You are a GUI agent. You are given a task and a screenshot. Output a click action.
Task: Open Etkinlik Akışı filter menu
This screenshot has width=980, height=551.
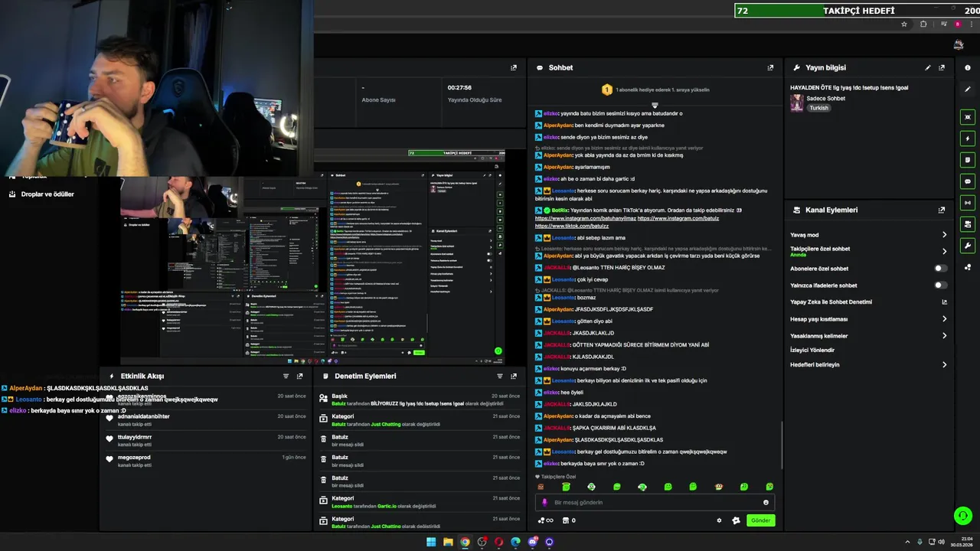pyautogui.click(x=286, y=376)
